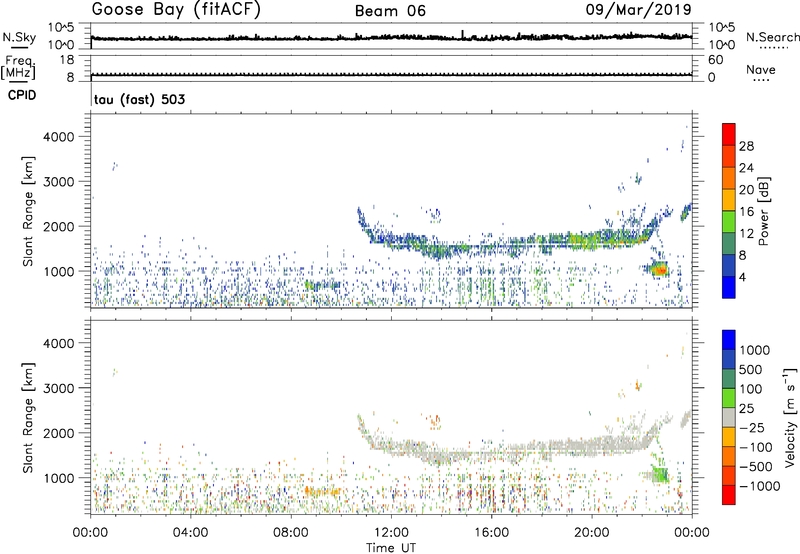Viewport: 800px width, 554px height.
Task: Click the "-100" tick on the Velocity colorbar
Action: (x=756, y=447)
